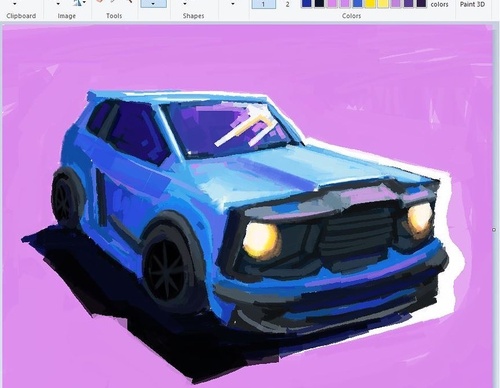Select the Color 1 box

tap(263, 4)
